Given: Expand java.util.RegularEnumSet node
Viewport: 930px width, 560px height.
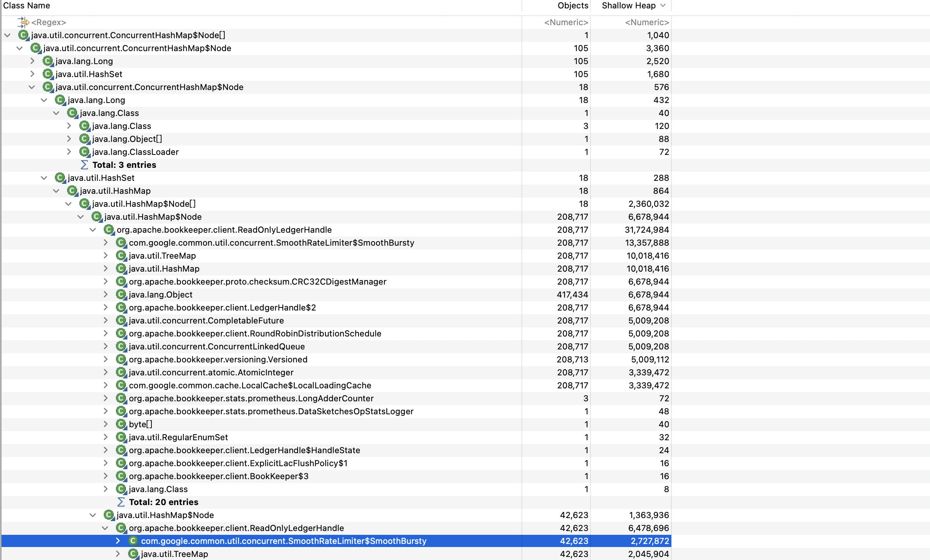Looking at the screenshot, I should coord(106,437).
